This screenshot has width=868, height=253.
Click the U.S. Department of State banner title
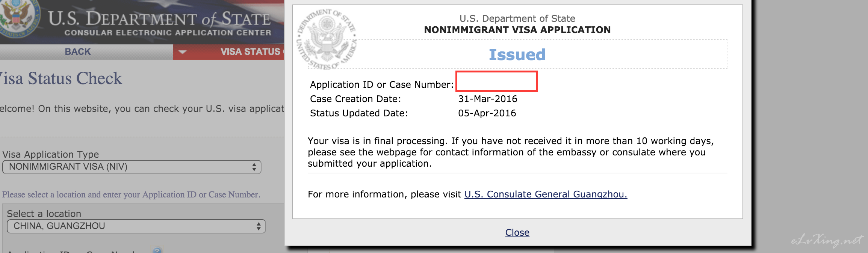point(159,18)
